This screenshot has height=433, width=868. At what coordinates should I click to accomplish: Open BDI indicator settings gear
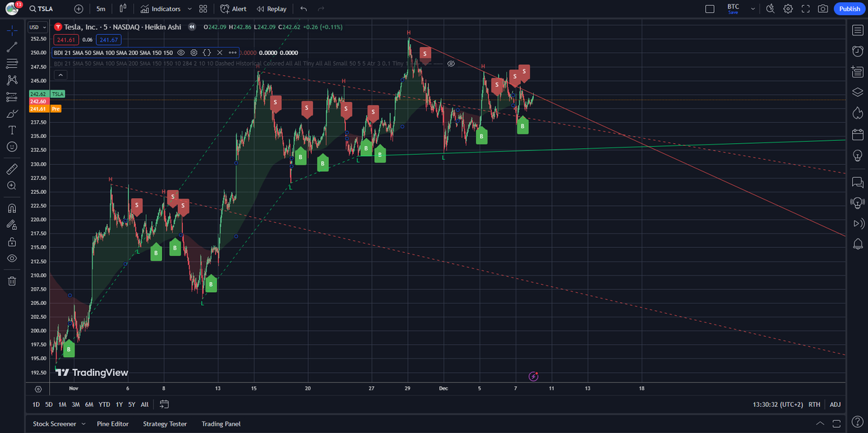pyautogui.click(x=194, y=52)
